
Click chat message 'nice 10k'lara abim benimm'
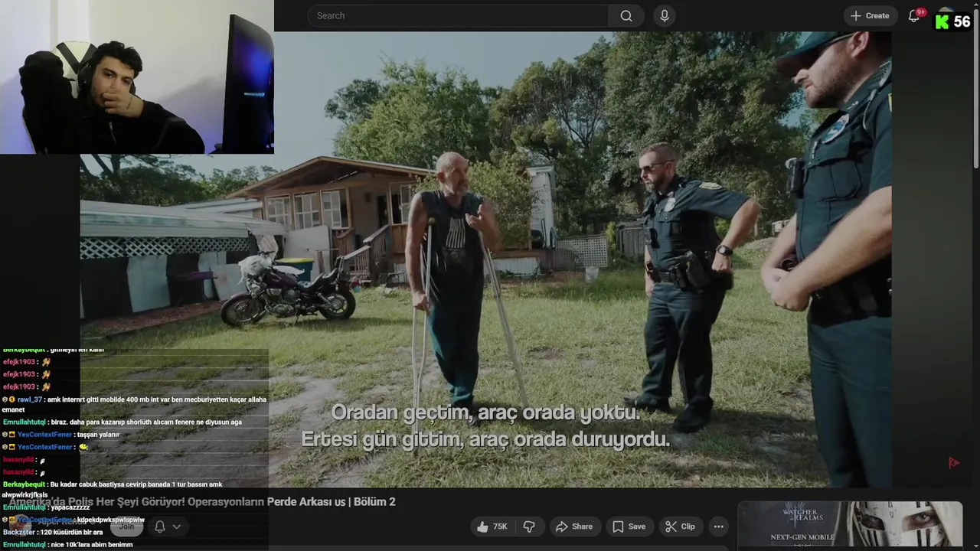tap(91, 545)
